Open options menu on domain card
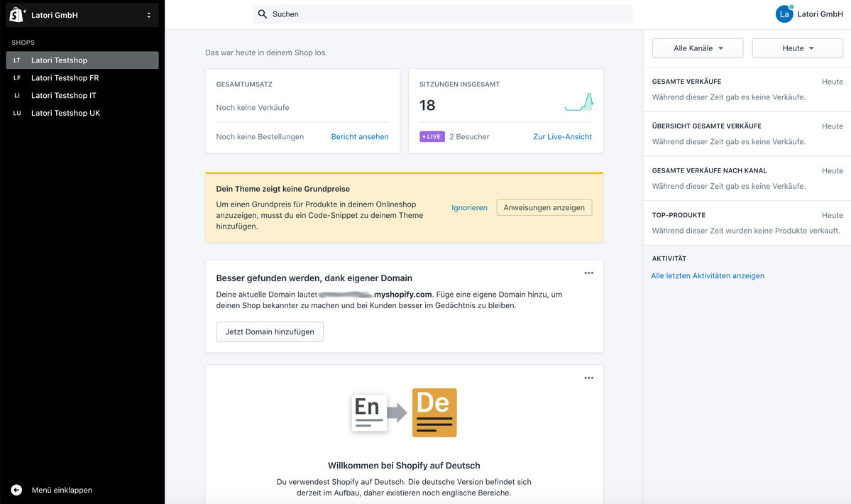 [589, 273]
